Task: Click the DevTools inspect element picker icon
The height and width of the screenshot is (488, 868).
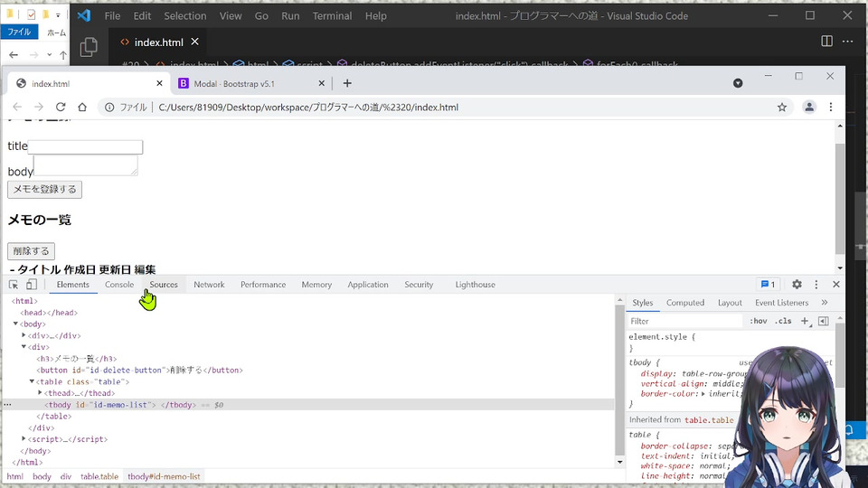Action: point(14,285)
